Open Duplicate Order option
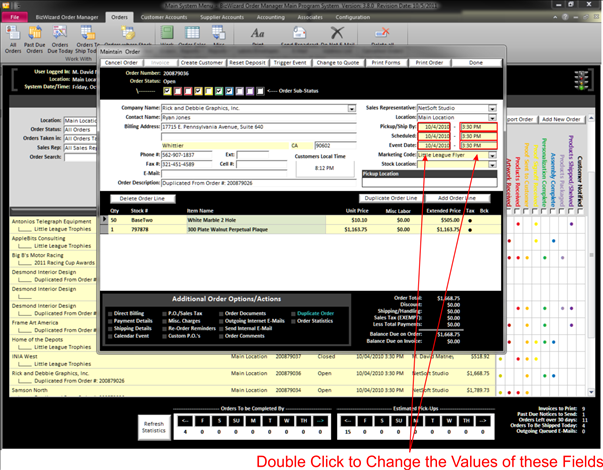 315,313
